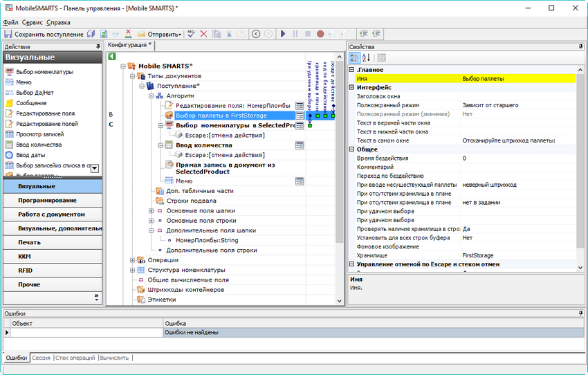Screen dimensions: 588x375
Task: Open the Справка menu
Action: (58, 23)
